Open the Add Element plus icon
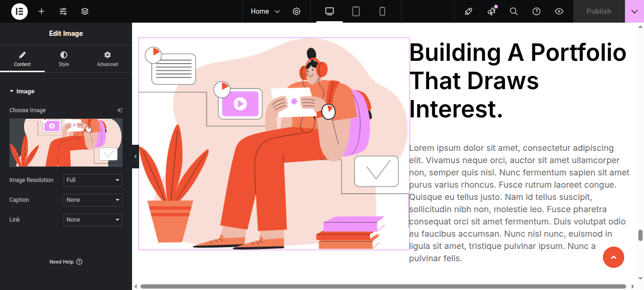Viewport: 644px width, 290px height. click(41, 11)
